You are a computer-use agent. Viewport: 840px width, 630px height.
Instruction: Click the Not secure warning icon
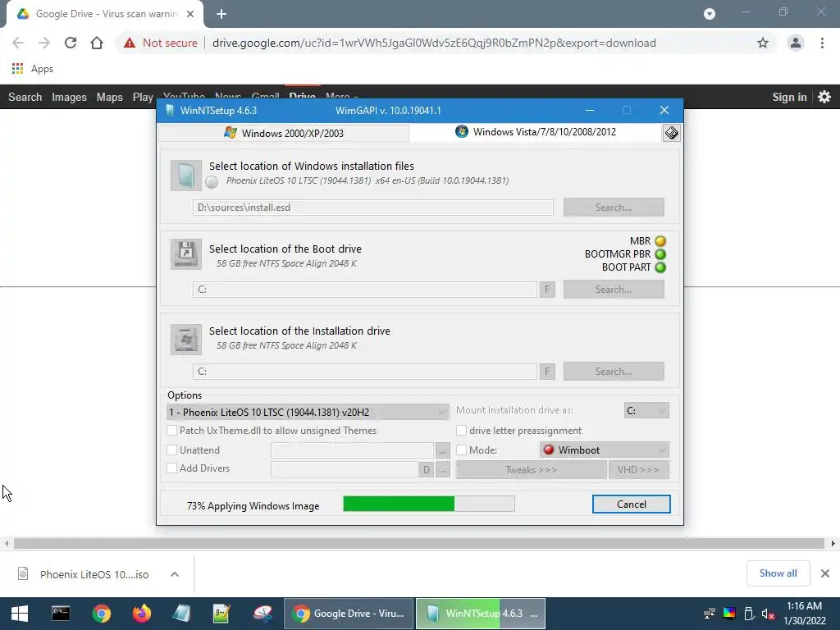(130, 43)
